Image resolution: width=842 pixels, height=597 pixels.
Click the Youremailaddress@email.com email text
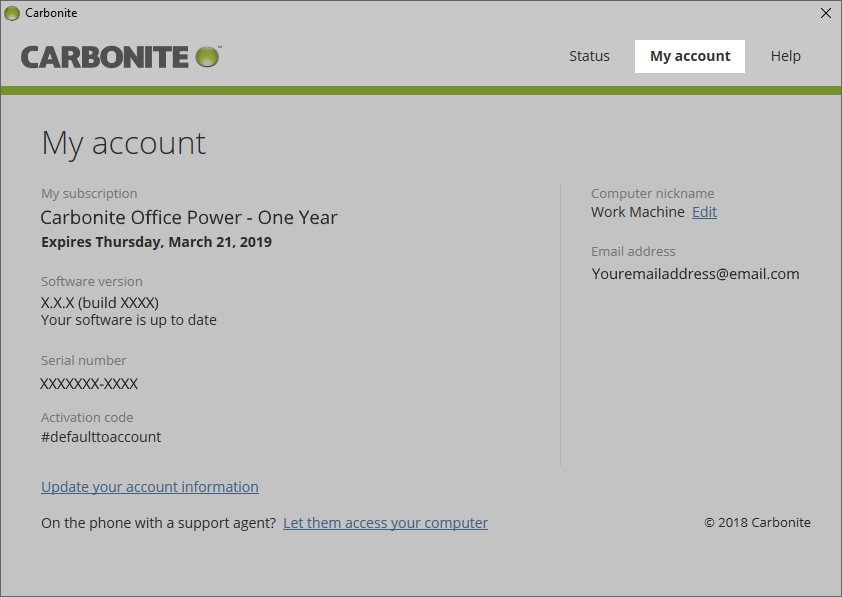click(695, 274)
